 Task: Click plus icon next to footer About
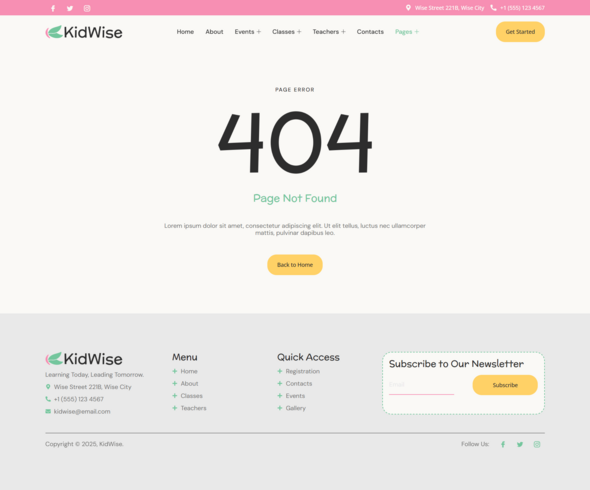[175, 383]
